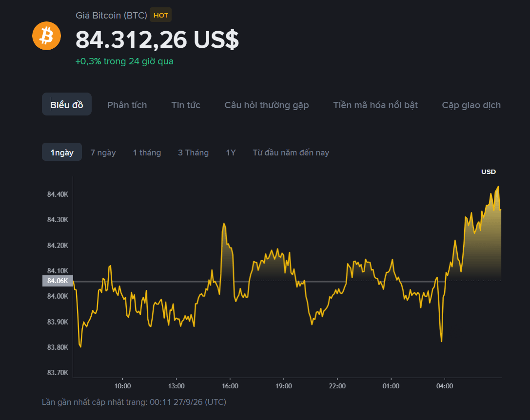Click the price spike peak near 16:00
Viewport: 530px width, 420px height.
tap(224, 223)
